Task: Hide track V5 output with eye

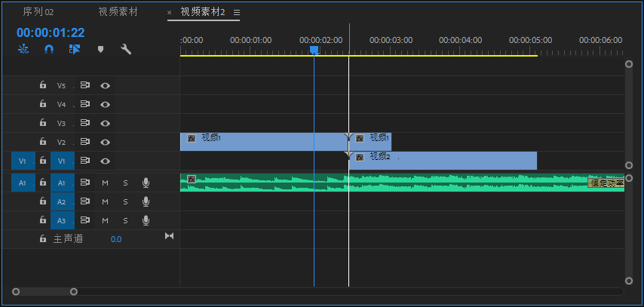Action: (x=105, y=85)
